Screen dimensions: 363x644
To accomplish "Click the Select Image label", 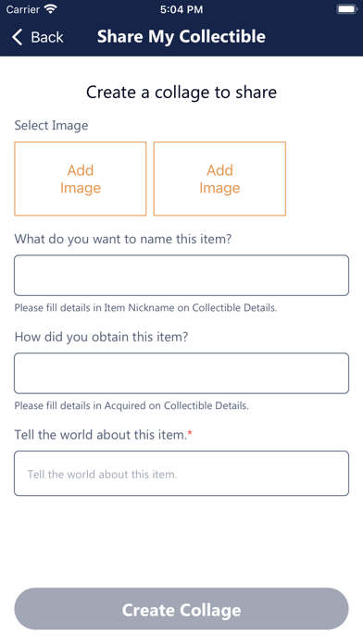I will [x=51, y=125].
